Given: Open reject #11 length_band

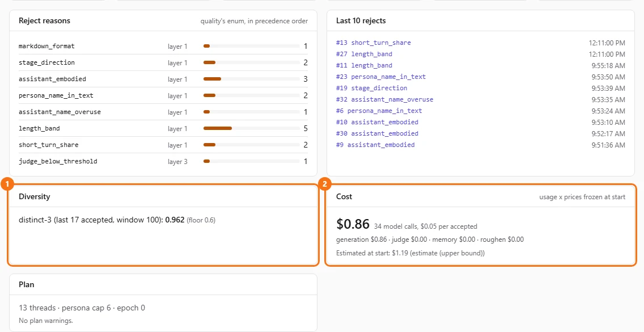Looking at the screenshot, I should coord(364,65).
